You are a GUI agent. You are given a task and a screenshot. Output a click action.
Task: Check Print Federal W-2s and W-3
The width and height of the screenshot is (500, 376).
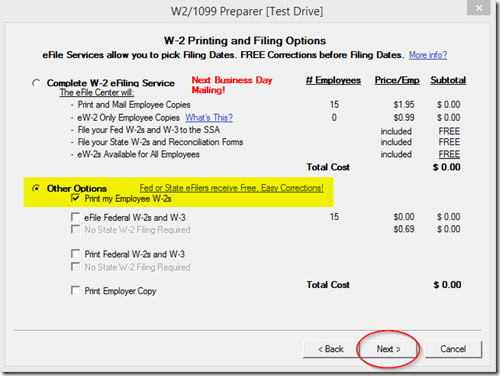pyautogui.click(x=75, y=254)
